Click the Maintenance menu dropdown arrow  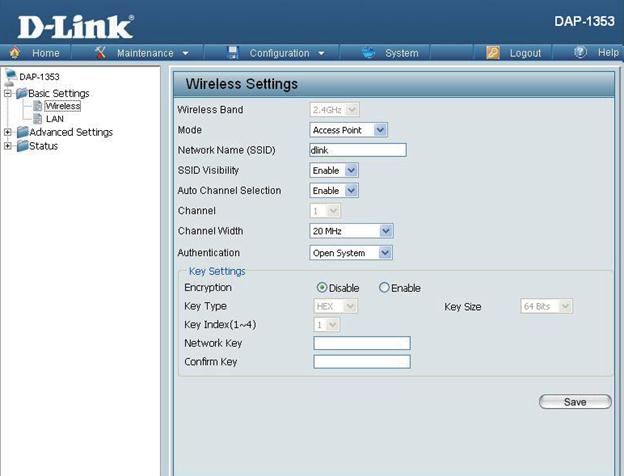(x=185, y=53)
